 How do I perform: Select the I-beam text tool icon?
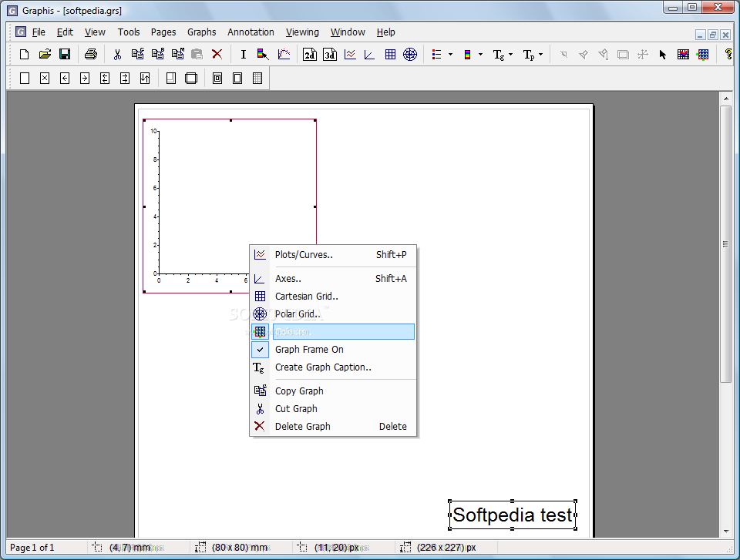tap(243, 54)
